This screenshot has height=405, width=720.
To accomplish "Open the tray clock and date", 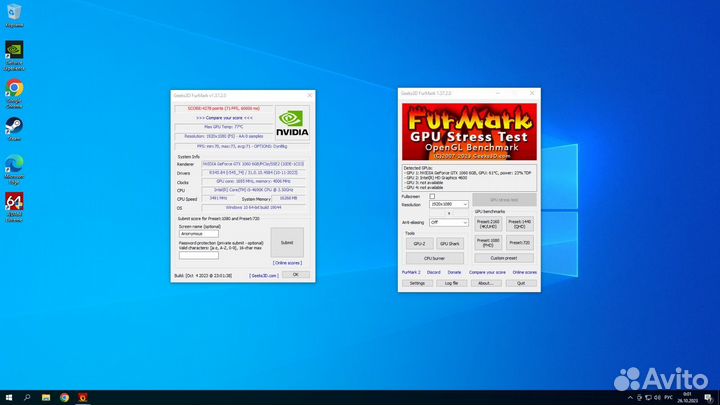I will 687,398.
